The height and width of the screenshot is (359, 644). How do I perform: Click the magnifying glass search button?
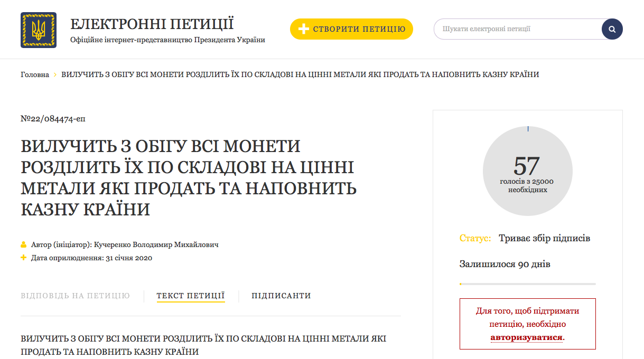coord(612,29)
